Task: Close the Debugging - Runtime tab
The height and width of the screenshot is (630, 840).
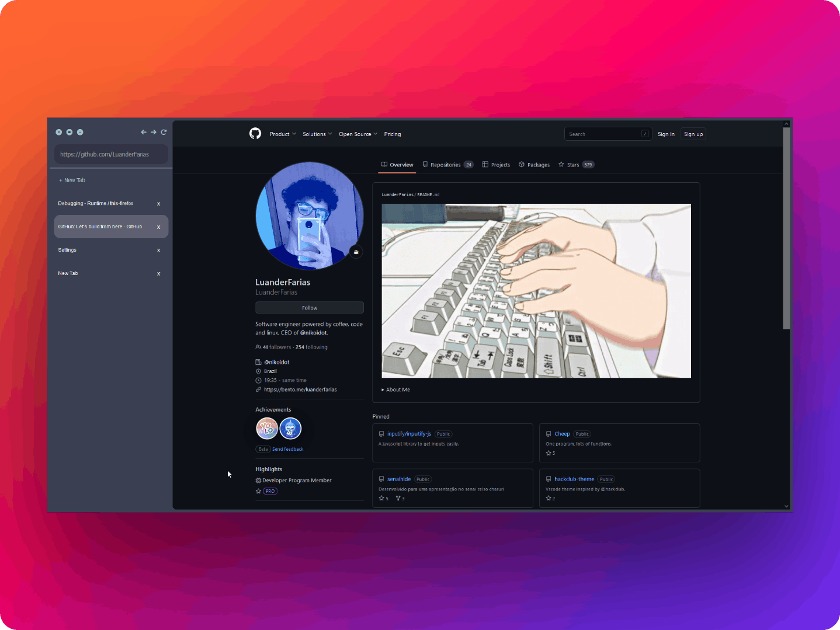Action: 158,204
